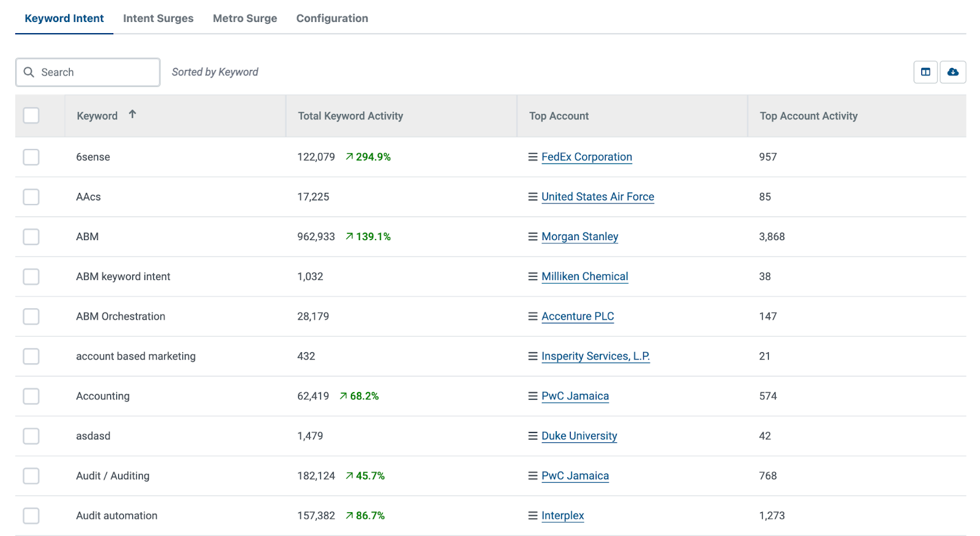Open Accenture PLC account link
The image size is (980, 536).
coord(578,316)
